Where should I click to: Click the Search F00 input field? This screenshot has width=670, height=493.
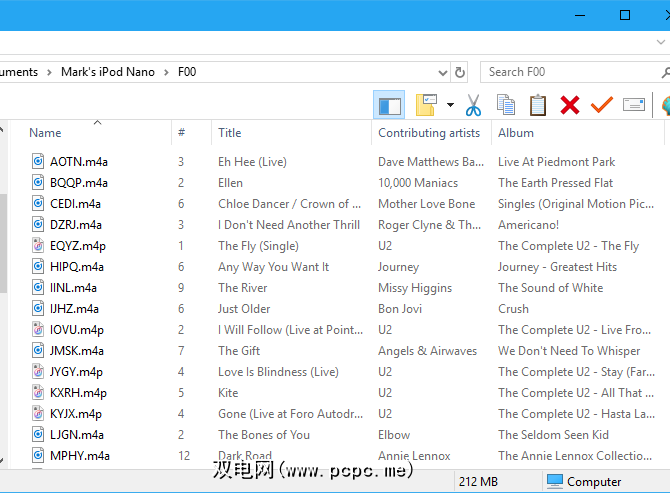tap(573, 72)
